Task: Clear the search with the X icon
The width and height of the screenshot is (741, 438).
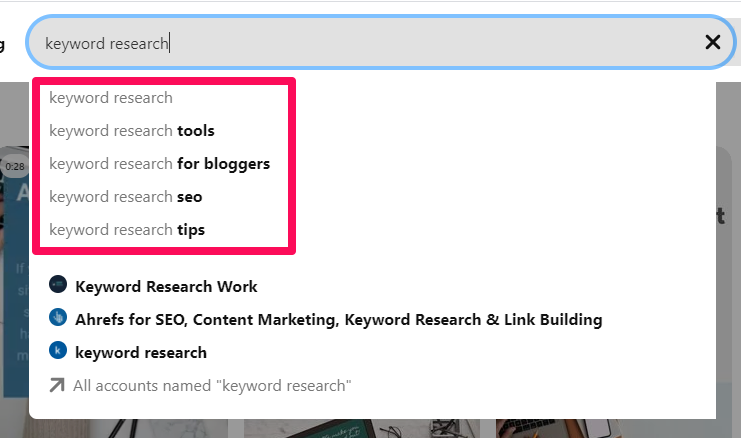Action: 713,43
